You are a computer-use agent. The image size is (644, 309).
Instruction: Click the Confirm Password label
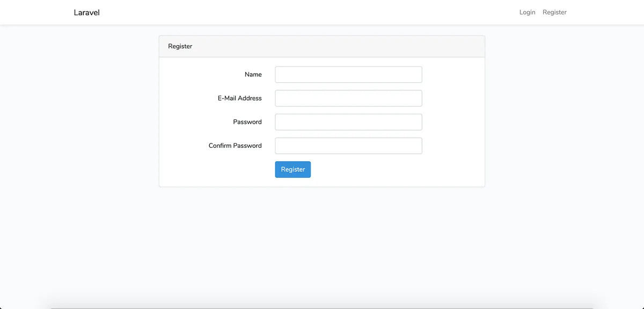coord(235,146)
